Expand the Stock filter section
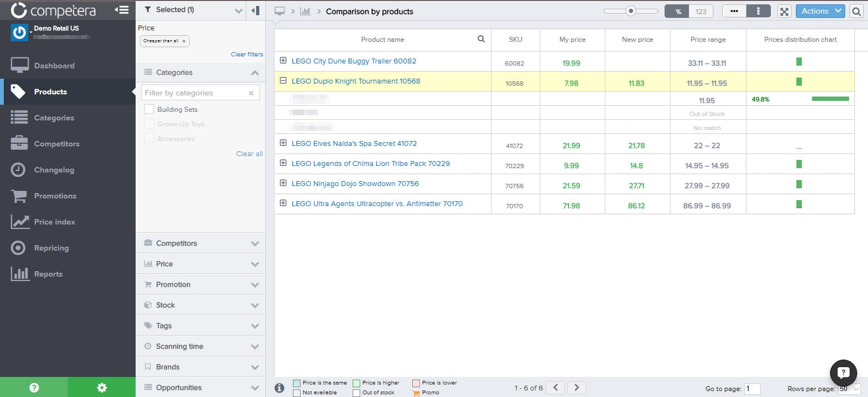This screenshot has width=868, height=397. point(200,305)
